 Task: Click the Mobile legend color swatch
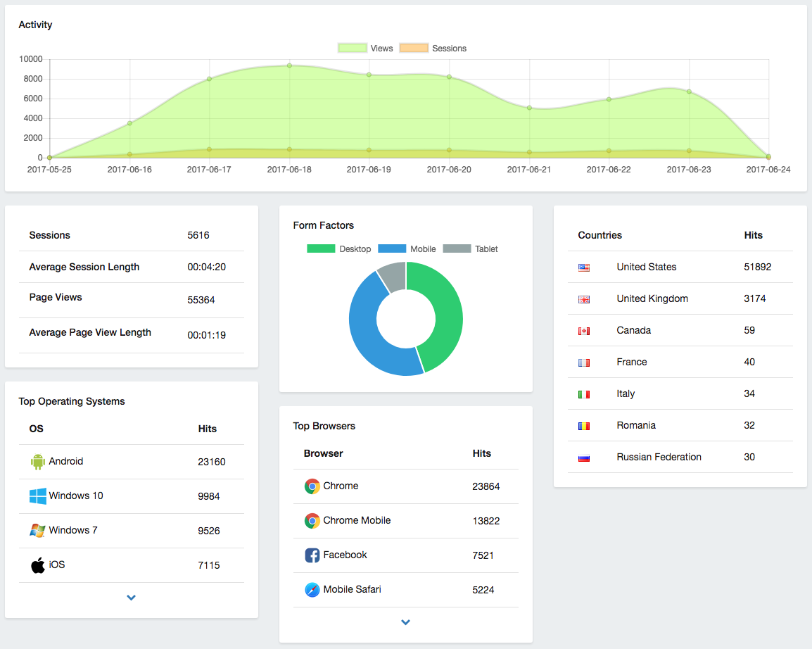point(392,248)
